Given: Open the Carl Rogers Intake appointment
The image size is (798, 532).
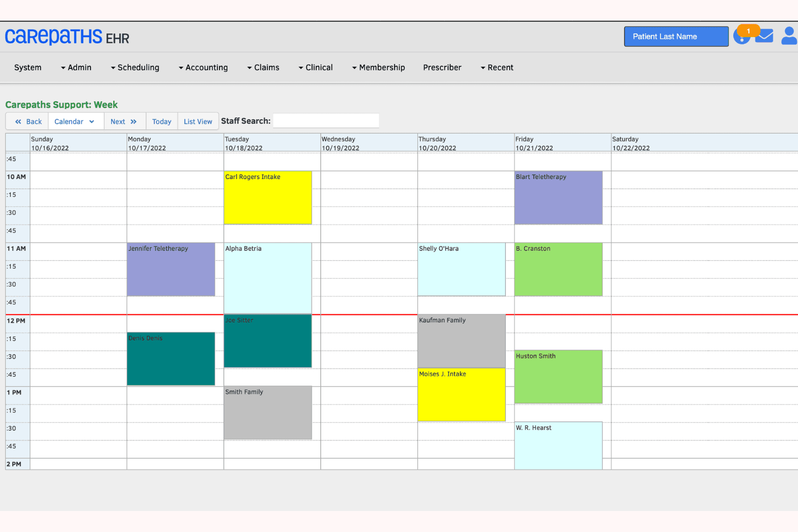Looking at the screenshot, I should point(267,197).
